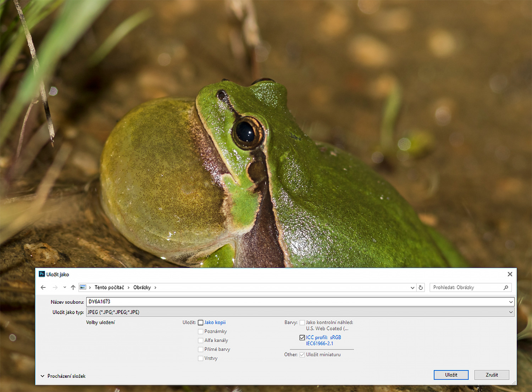This screenshot has height=392, width=532.
Task: Close the Uložit jako dialog
Action: 510,274
